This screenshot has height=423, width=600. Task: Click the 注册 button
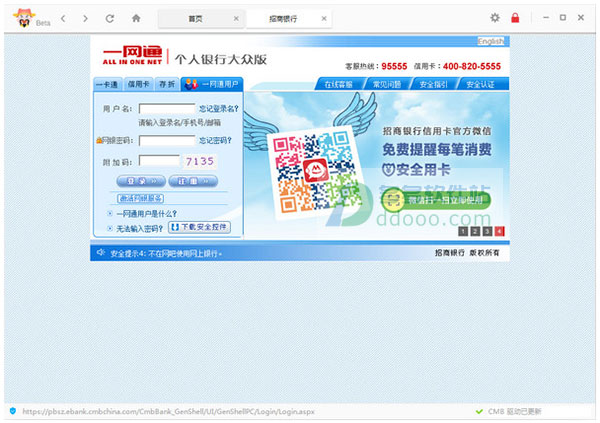point(193,181)
